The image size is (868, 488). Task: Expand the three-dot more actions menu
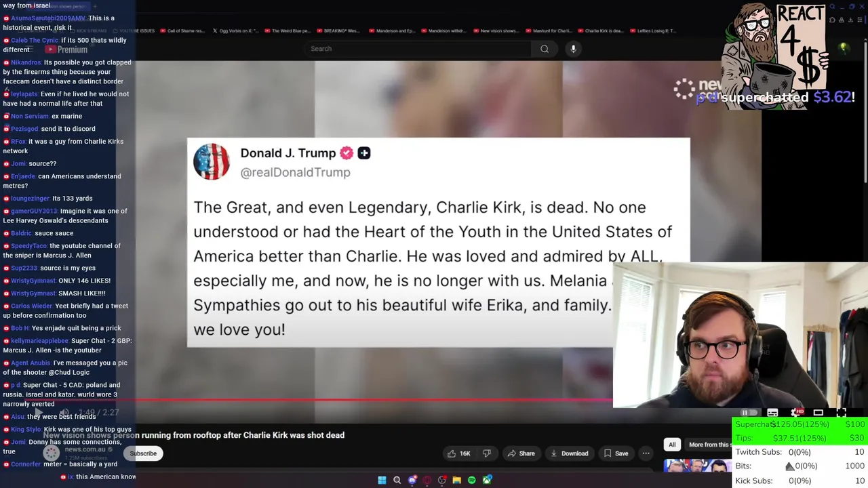[x=646, y=453]
